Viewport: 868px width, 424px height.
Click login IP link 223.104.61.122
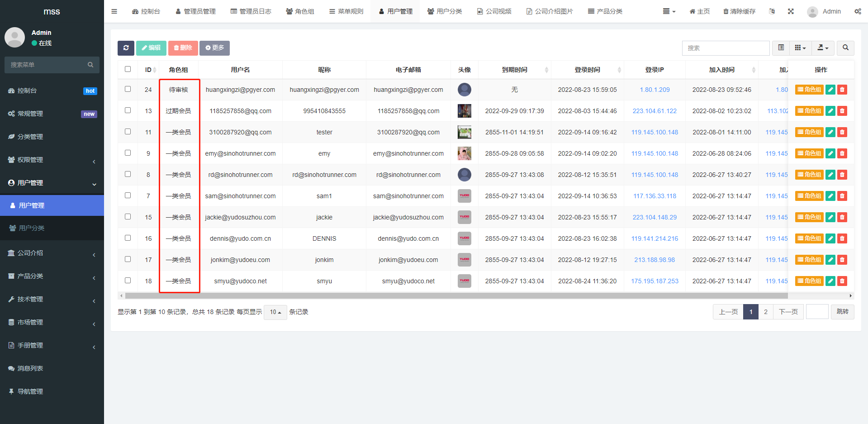655,111
